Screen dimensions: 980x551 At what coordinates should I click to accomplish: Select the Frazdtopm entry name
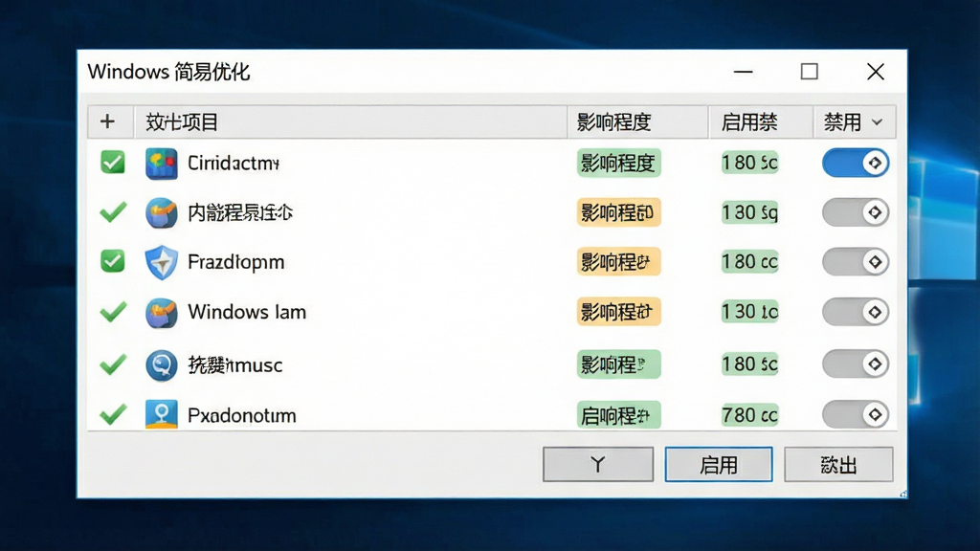click(235, 262)
